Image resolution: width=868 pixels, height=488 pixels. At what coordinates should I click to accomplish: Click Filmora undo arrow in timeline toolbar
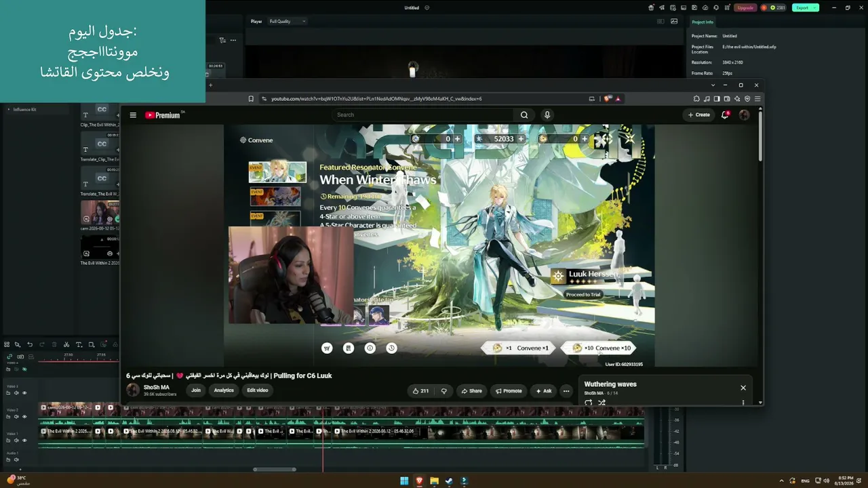point(30,345)
